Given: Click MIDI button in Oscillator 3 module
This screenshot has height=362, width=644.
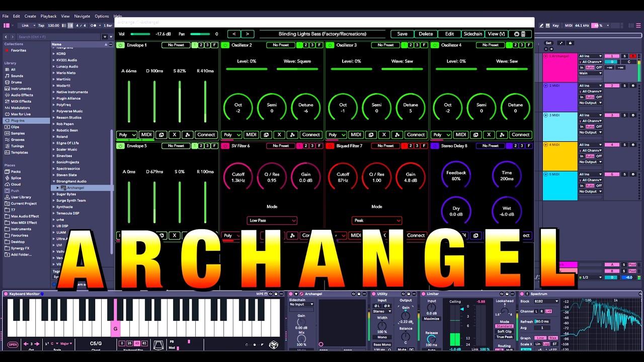Looking at the screenshot, I should pos(356,135).
